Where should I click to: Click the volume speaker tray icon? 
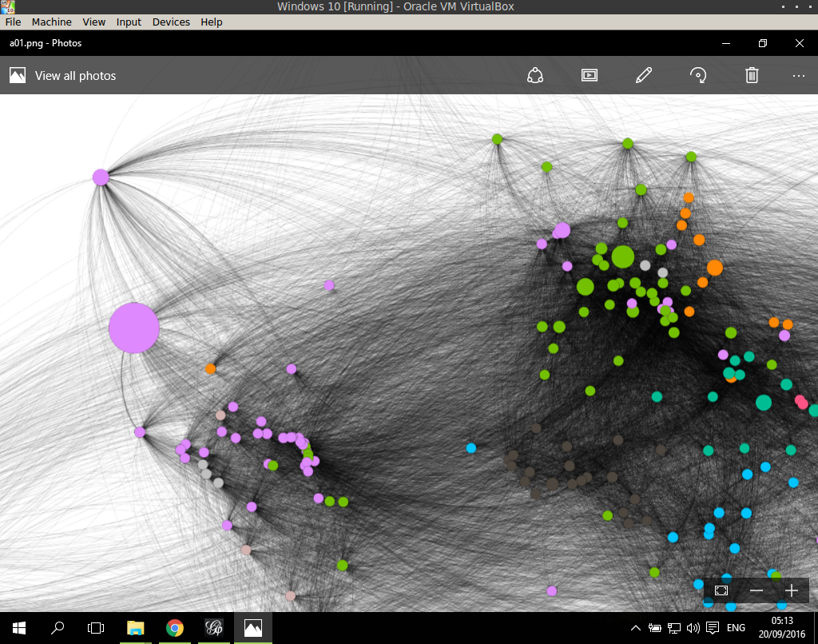[693, 628]
